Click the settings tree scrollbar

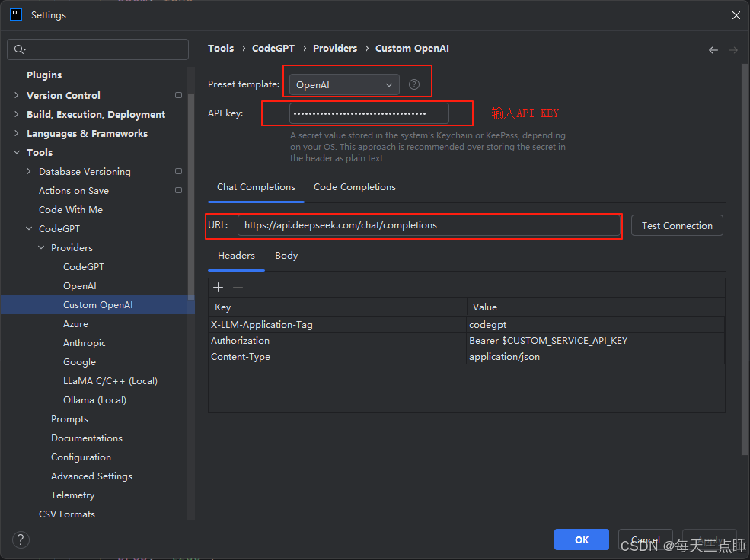[x=191, y=196]
